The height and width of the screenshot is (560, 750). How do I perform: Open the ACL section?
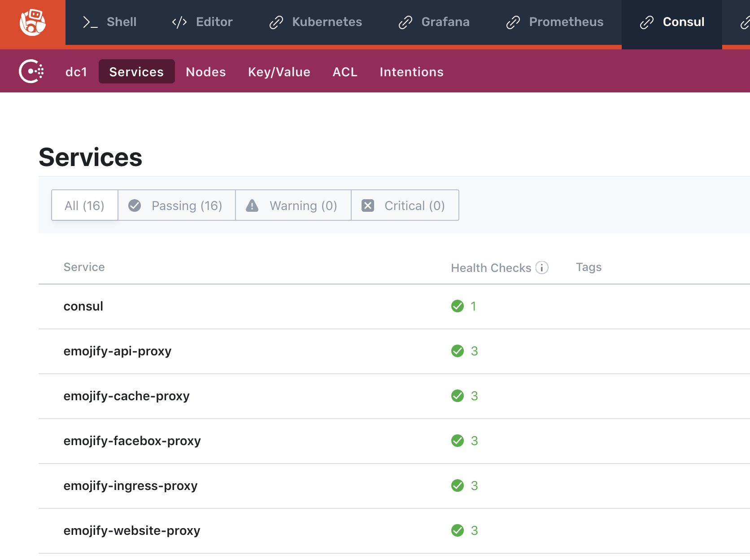(x=345, y=72)
